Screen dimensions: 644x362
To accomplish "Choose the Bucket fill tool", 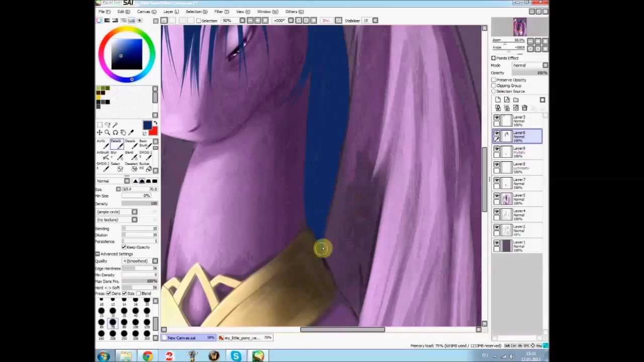I will click(x=145, y=166).
